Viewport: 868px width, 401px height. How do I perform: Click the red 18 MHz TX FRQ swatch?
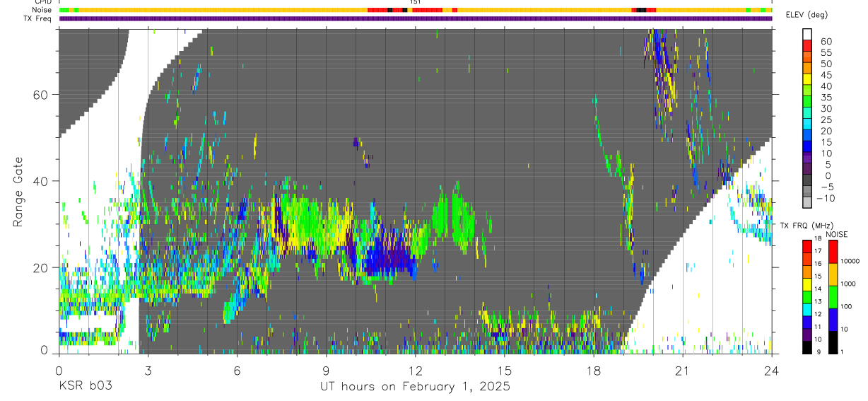coord(807,246)
